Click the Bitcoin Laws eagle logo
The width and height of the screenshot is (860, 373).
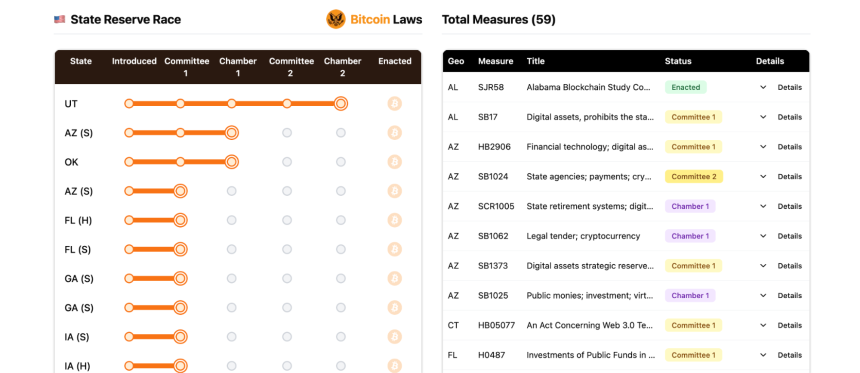click(x=336, y=19)
